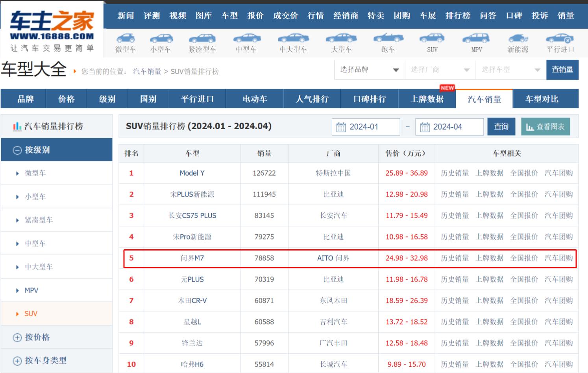
Task: Open the Model Y model link
Action: click(x=192, y=173)
